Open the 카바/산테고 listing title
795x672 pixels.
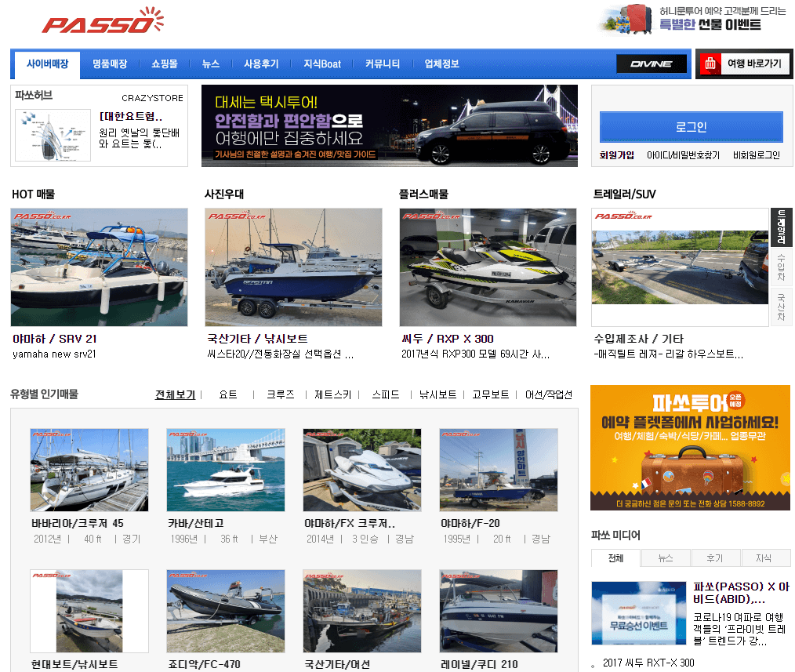[x=196, y=523]
